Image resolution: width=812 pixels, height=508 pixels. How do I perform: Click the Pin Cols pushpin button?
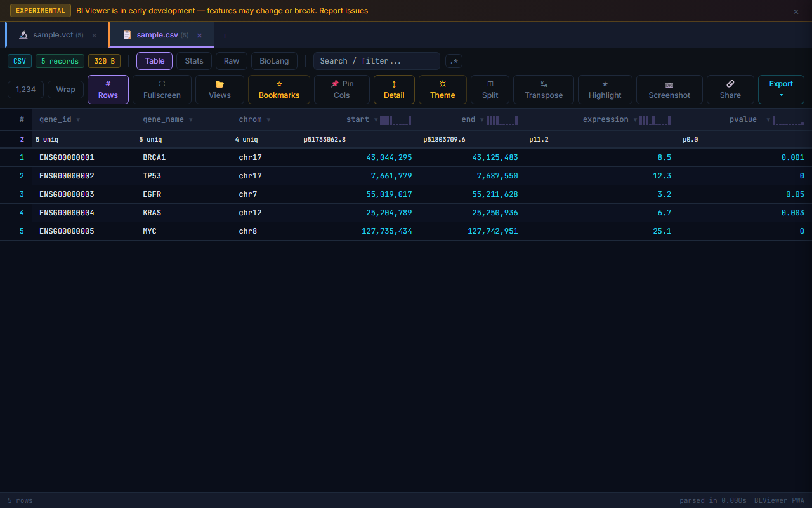click(342, 90)
